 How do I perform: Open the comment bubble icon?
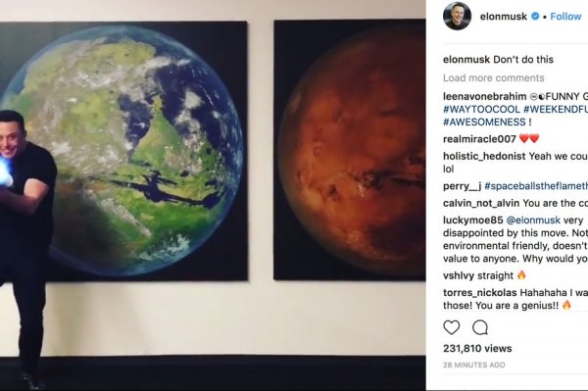479,328
